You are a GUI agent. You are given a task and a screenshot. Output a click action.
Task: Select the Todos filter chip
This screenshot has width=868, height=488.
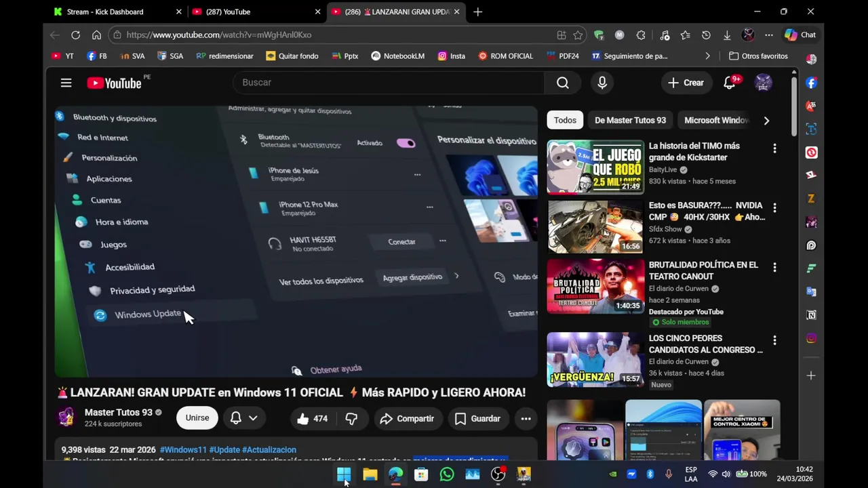[565, 120]
